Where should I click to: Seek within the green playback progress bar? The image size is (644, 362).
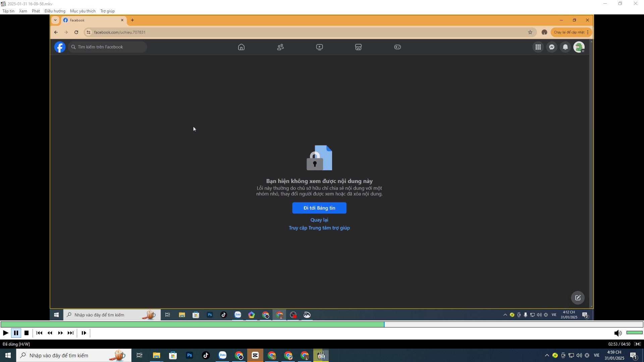coord(322,324)
